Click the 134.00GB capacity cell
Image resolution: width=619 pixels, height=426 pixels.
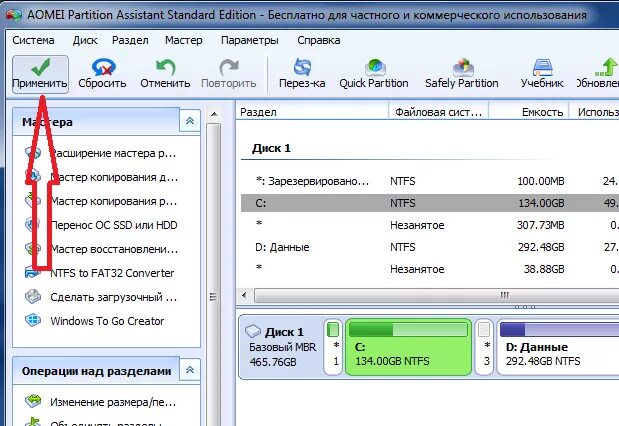coord(541,203)
